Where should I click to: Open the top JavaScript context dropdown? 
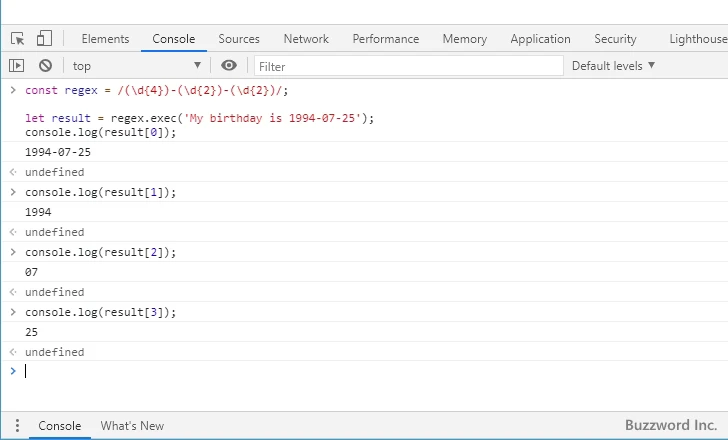(x=136, y=66)
